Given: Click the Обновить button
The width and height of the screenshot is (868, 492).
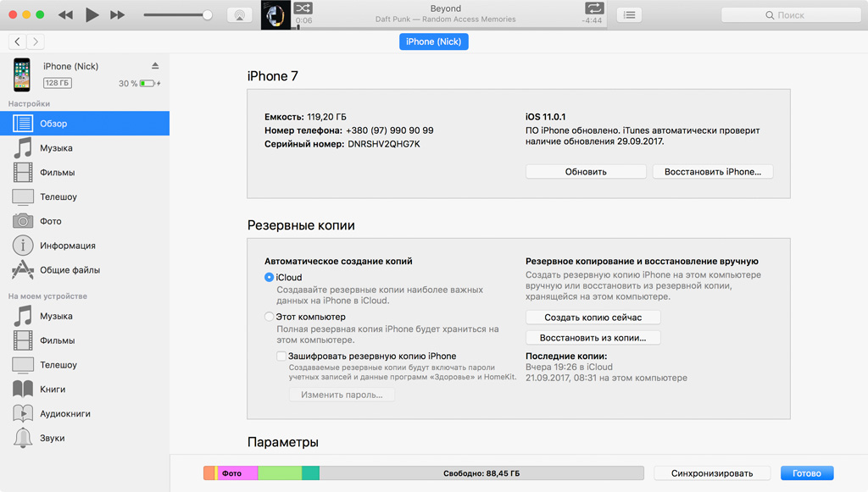Looking at the screenshot, I should pos(586,171).
